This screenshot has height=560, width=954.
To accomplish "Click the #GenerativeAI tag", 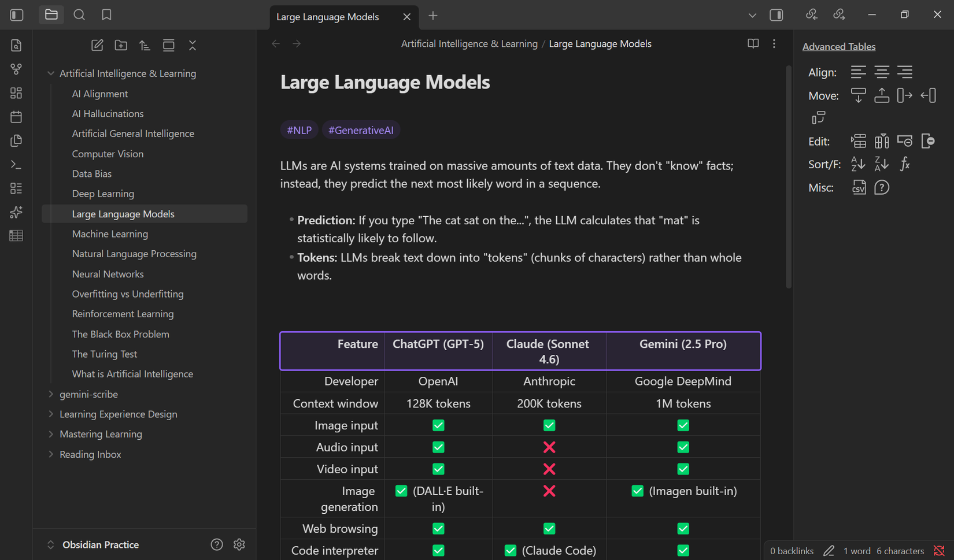I will 361,130.
